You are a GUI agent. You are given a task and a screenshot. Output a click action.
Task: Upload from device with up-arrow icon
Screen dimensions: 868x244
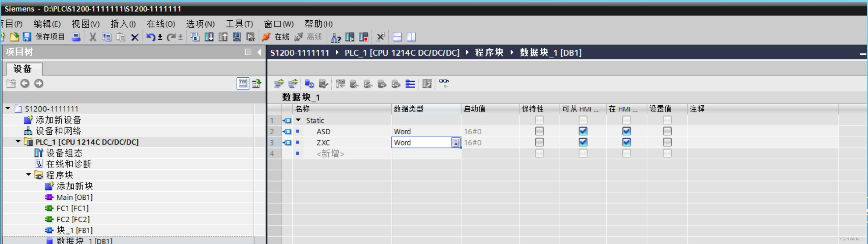coord(223,37)
